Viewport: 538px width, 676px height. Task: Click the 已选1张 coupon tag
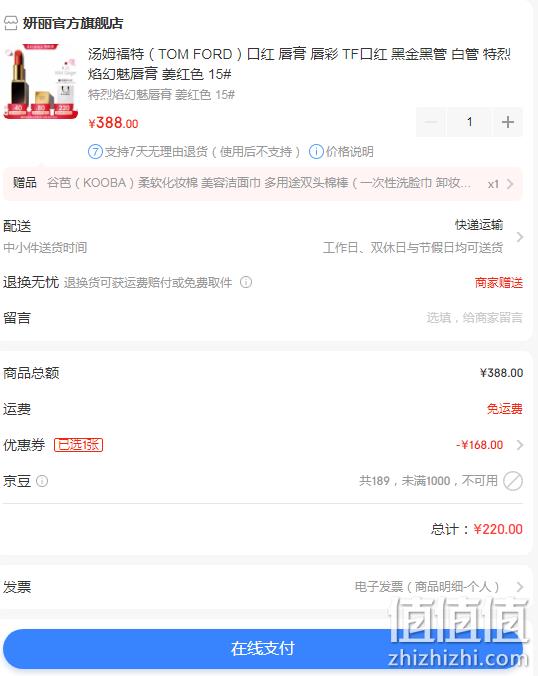(x=78, y=445)
